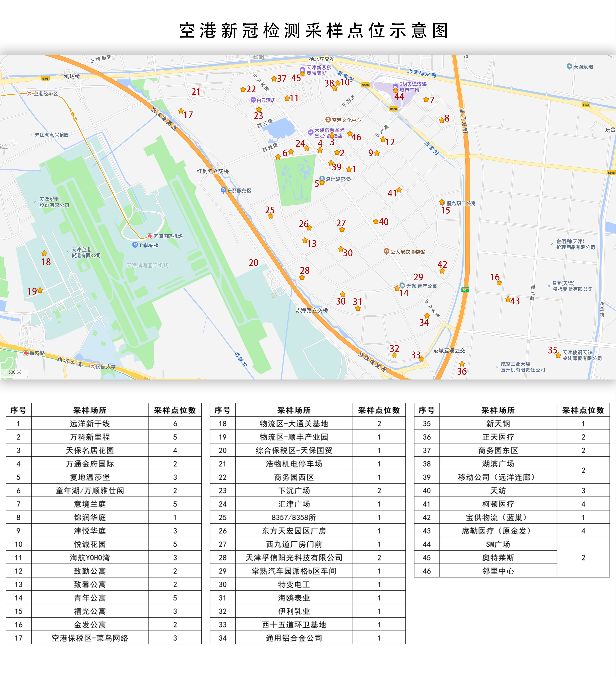Click the 西十五道环卫基地 table cell
Image resolution: width=616 pixels, height=677 pixels.
[x=294, y=624]
